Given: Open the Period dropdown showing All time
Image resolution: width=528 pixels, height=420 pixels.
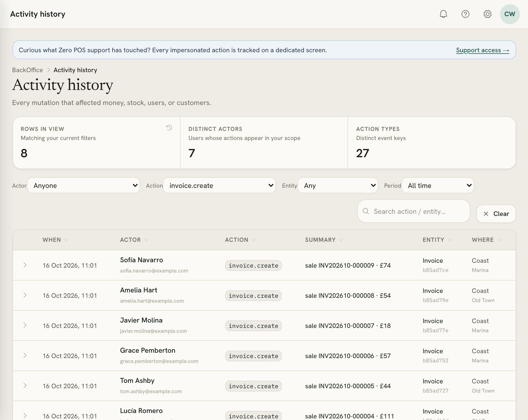Looking at the screenshot, I should (x=438, y=185).
